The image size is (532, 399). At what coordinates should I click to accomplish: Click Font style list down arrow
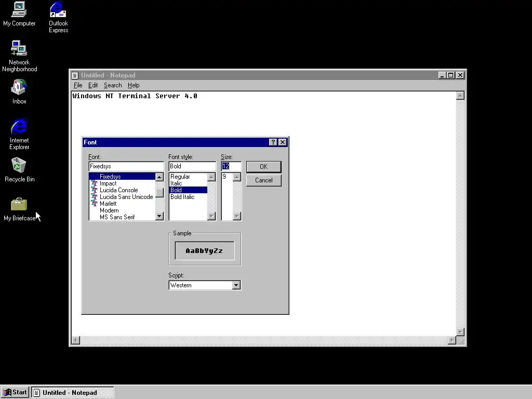(211, 216)
